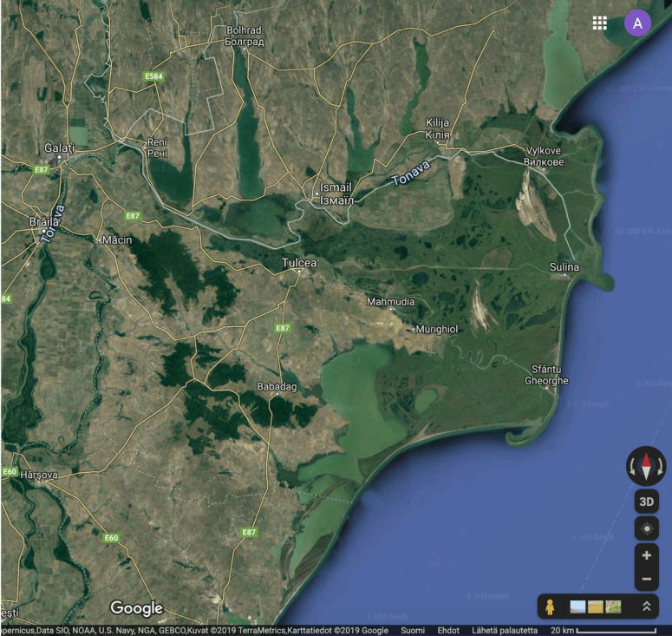The image size is (672, 636).
Task: Expand the imagery strip with the double chevron
Action: tap(646, 606)
